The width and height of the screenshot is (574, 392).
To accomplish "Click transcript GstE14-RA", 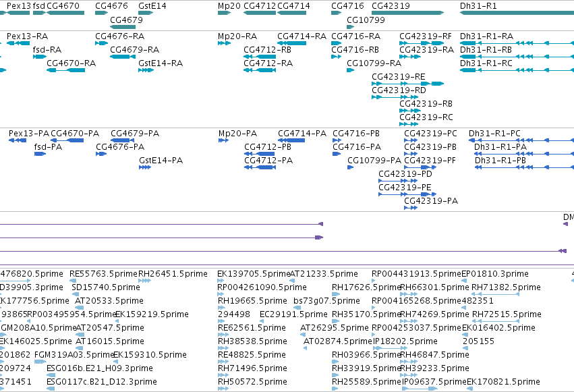I will coord(161,63).
